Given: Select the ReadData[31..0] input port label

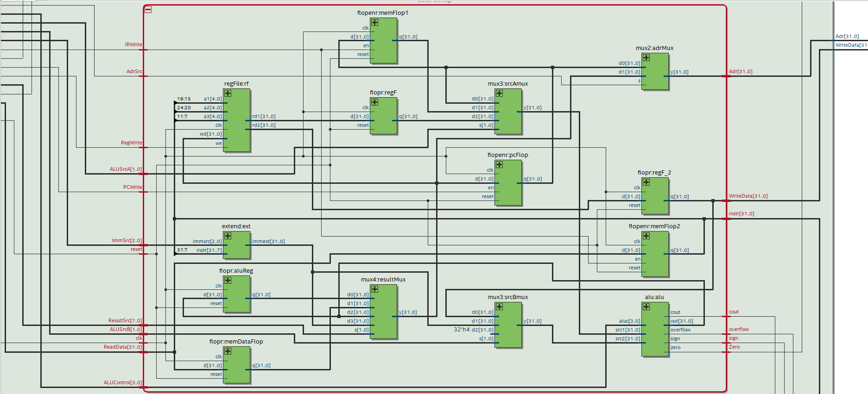Looking at the screenshot, I should click(x=123, y=347).
